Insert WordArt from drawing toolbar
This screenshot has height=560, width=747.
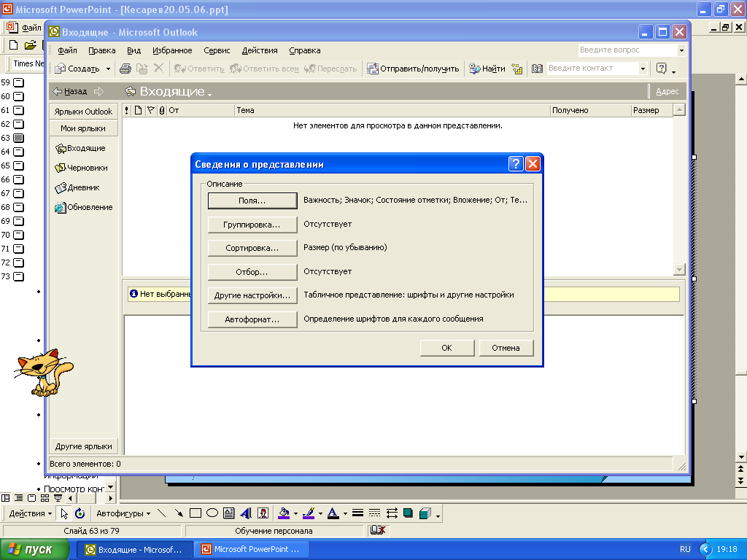tap(246, 513)
